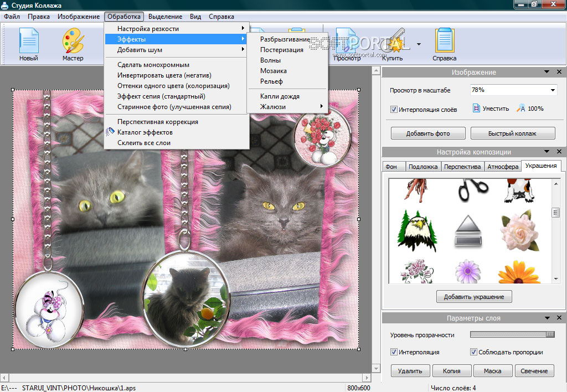Screen dimensions: 567x392
Task: Expand the Жалюзи submenu
Action: tap(287, 107)
